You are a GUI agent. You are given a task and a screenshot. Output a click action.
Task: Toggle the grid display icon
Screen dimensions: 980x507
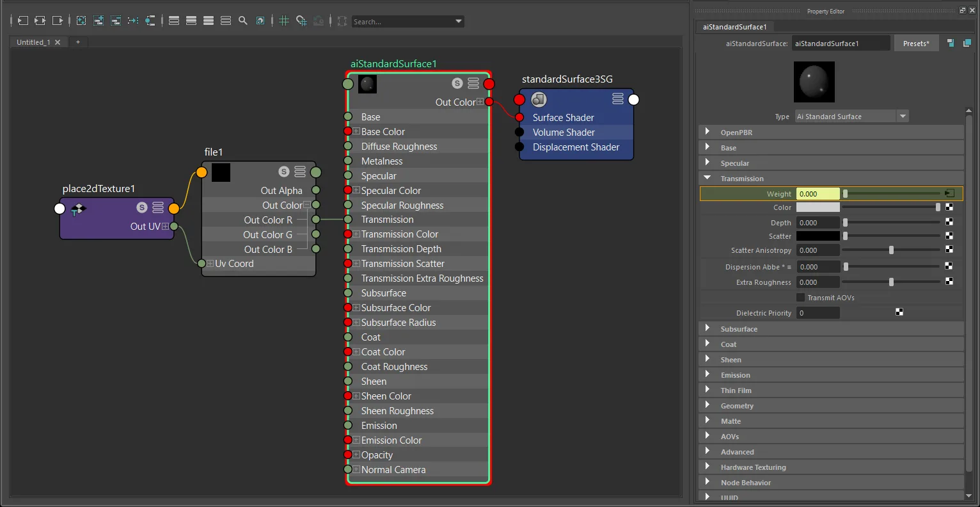coord(284,20)
